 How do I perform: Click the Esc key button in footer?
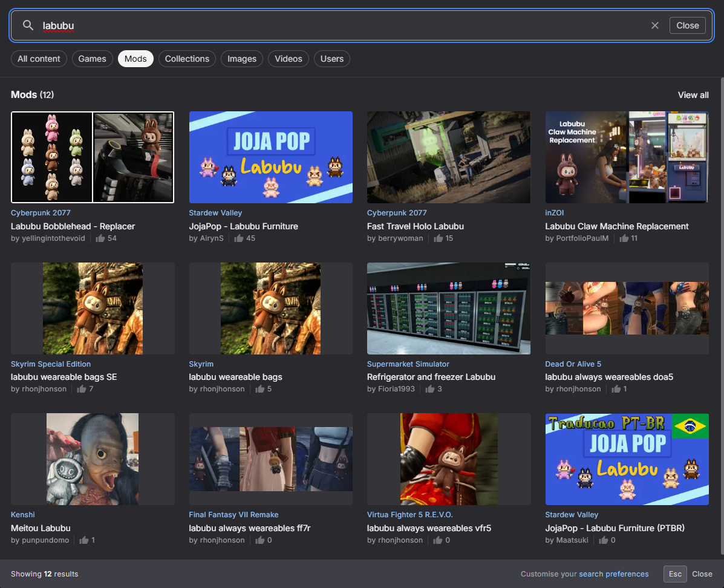point(675,573)
